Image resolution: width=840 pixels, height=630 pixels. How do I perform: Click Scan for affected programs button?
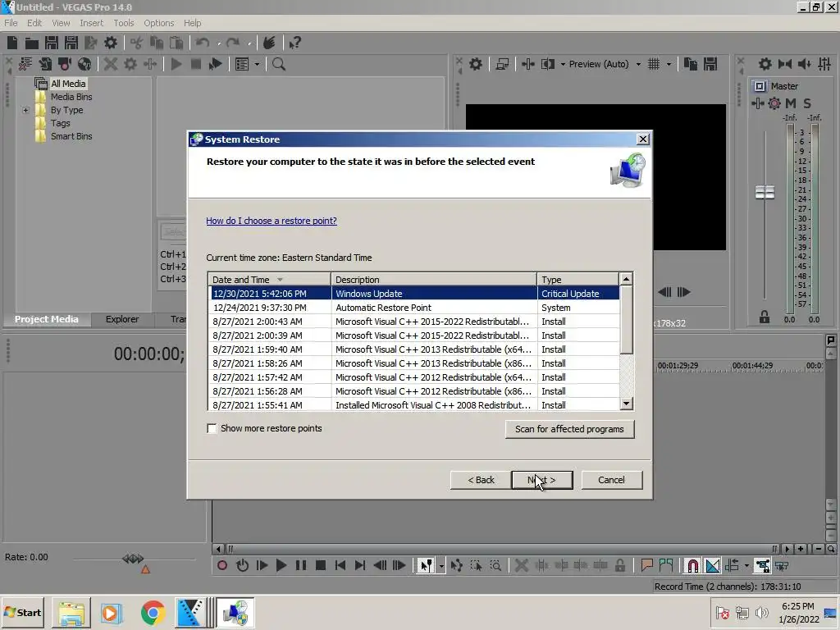(569, 429)
